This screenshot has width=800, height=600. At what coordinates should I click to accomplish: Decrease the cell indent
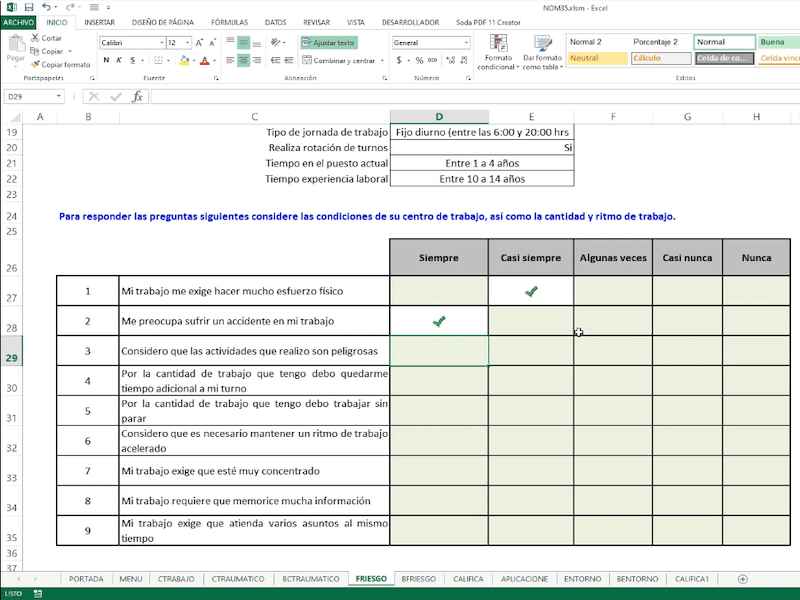[x=276, y=60]
